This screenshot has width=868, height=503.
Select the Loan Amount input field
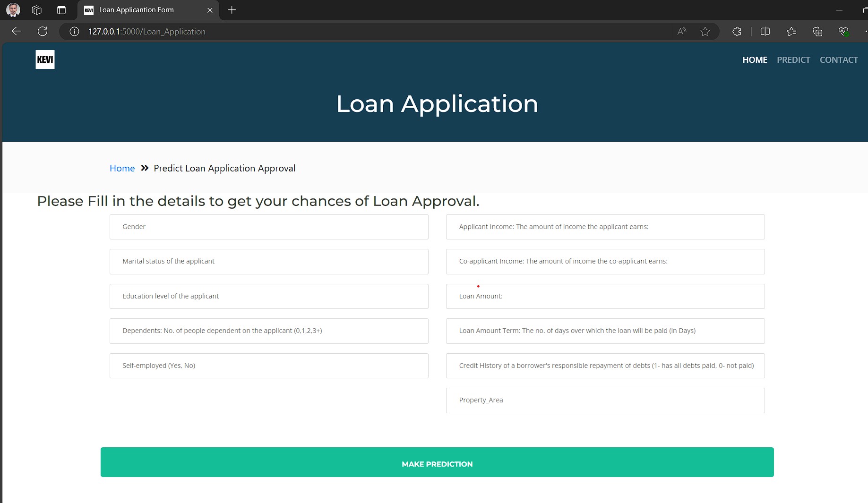click(605, 296)
